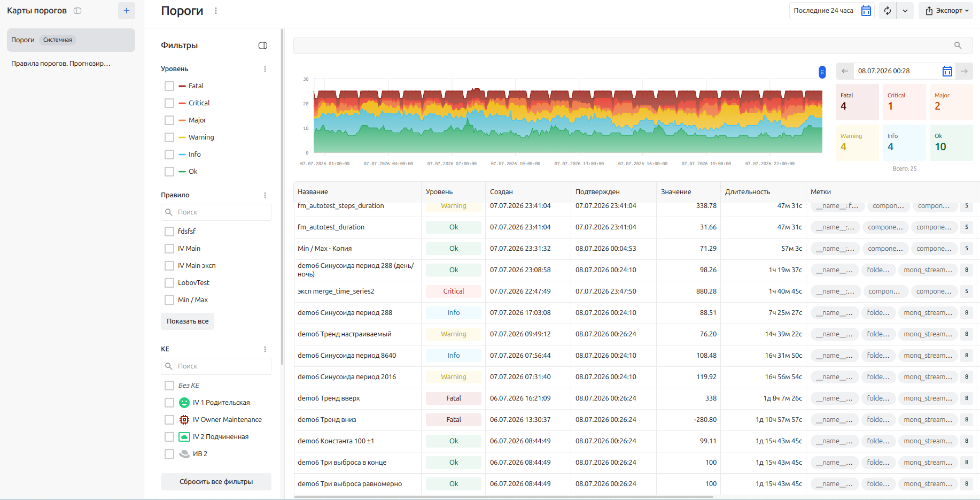The width and height of the screenshot is (980, 500).
Task: Click Сбросить все фильтры button
Action: tap(216, 482)
